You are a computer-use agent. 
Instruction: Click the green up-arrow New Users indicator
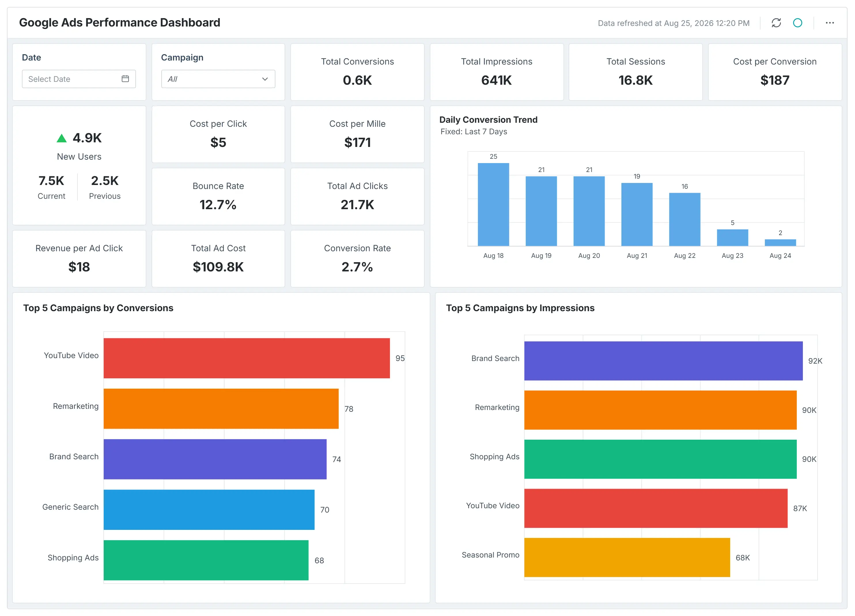coord(61,138)
